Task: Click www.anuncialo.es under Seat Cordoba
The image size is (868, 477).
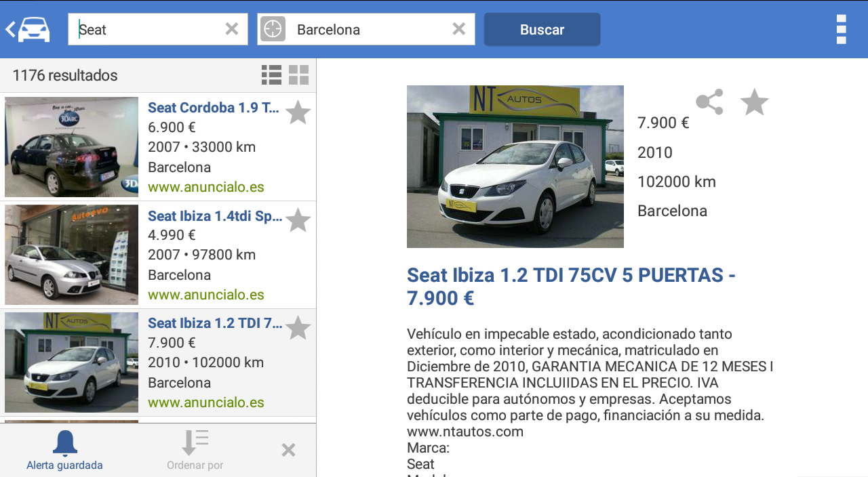Action: tap(206, 187)
